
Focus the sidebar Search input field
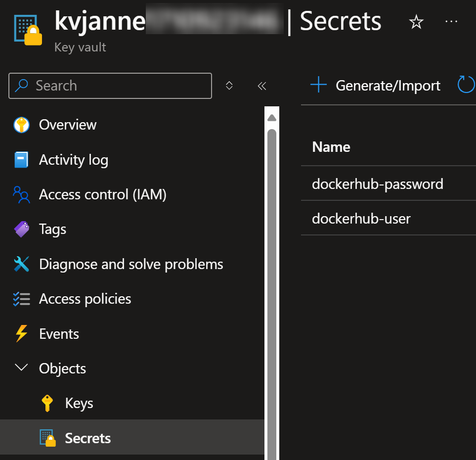(x=110, y=86)
